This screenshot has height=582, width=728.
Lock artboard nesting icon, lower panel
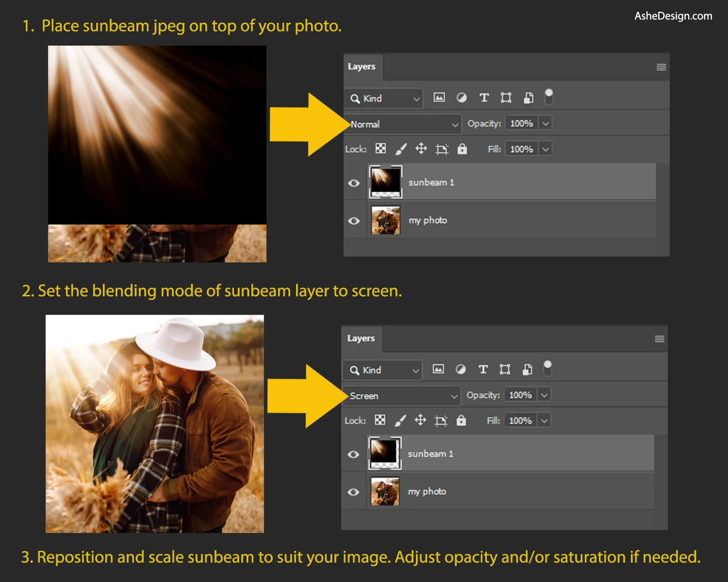(441, 420)
